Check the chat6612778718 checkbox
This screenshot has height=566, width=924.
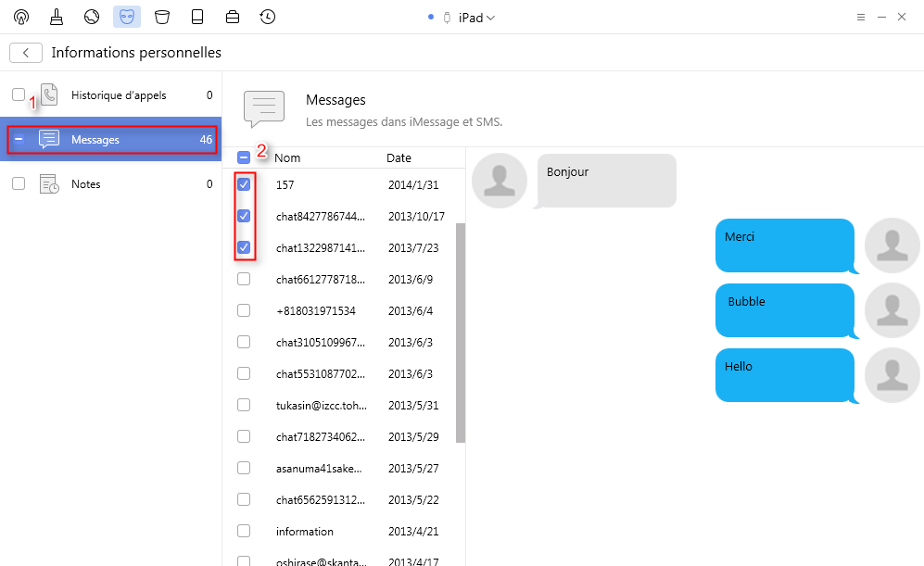pyautogui.click(x=244, y=279)
